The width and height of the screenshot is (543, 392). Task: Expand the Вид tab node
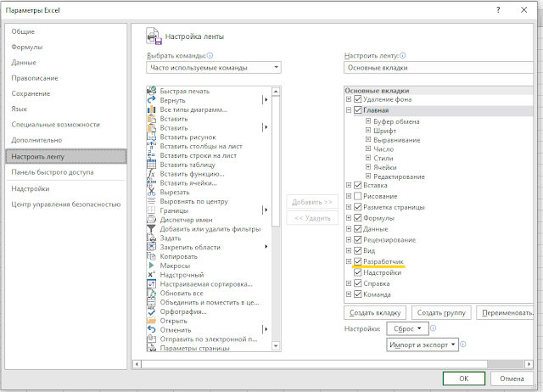pyautogui.click(x=349, y=250)
